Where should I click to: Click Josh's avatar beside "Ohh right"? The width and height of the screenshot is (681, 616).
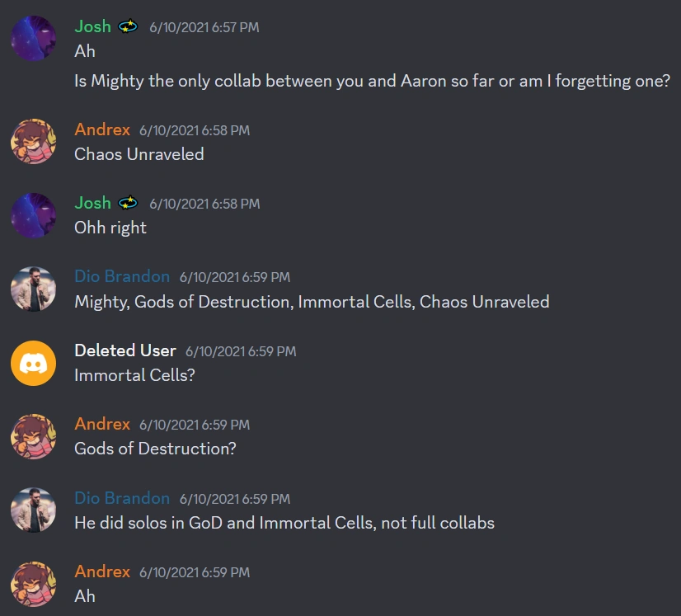click(x=34, y=214)
